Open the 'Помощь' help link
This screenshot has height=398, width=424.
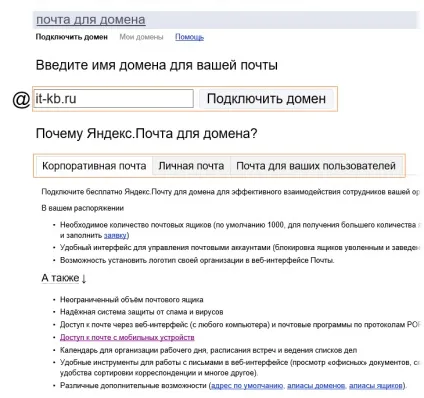click(189, 37)
